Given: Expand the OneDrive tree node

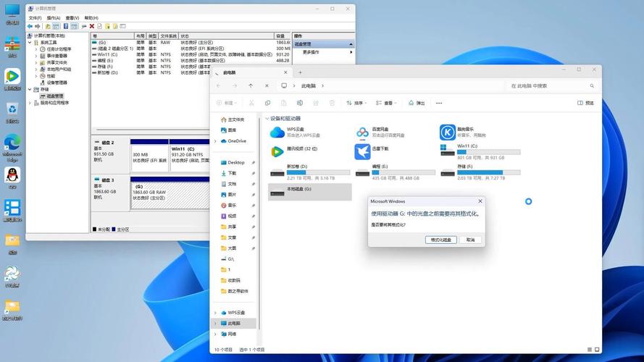Looking at the screenshot, I should coord(215,141).
